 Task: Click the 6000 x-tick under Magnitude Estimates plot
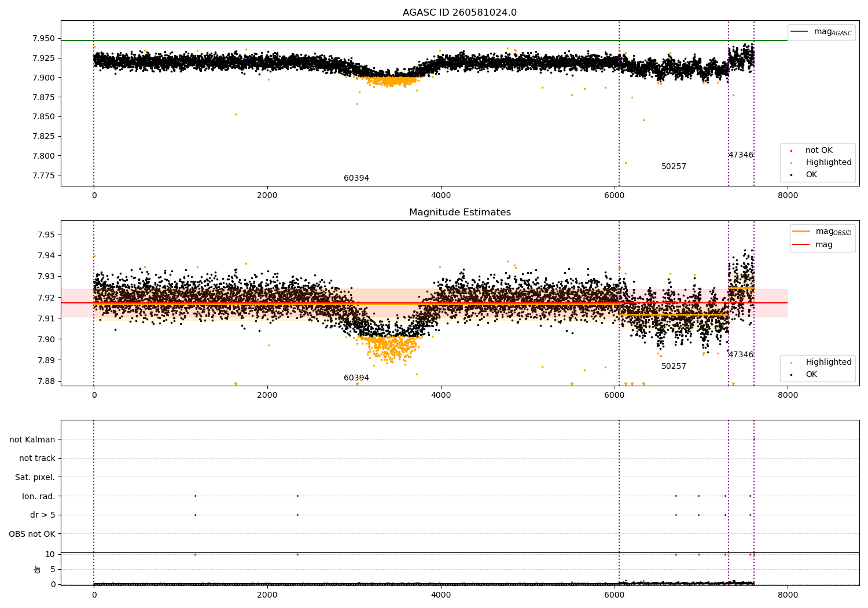click(615, 395)
